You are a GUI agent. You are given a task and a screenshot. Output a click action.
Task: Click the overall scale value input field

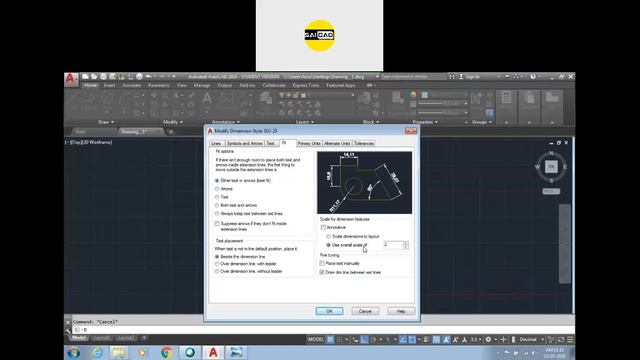coord(393,245)
